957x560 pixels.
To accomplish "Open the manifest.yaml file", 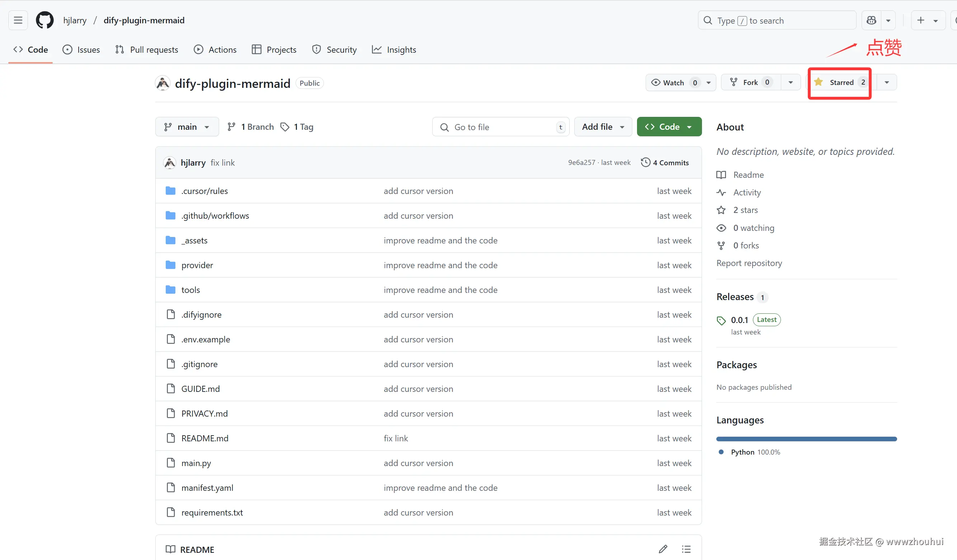I will [207, 488].
